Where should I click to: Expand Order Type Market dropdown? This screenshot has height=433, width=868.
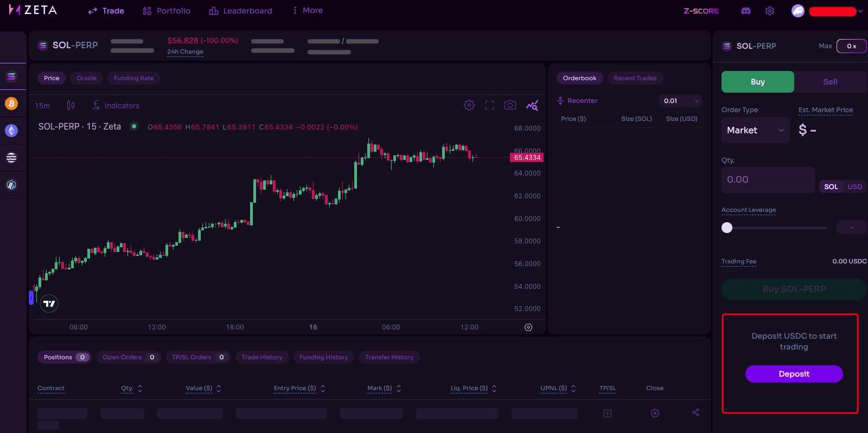[x=755, y=130]
